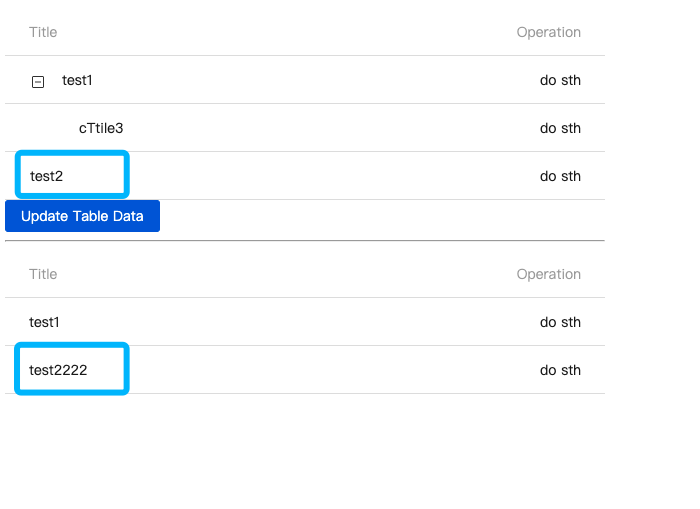Click do sth in the test2222 row
This screenshot has height=509, width=700.
coord(560,370)
